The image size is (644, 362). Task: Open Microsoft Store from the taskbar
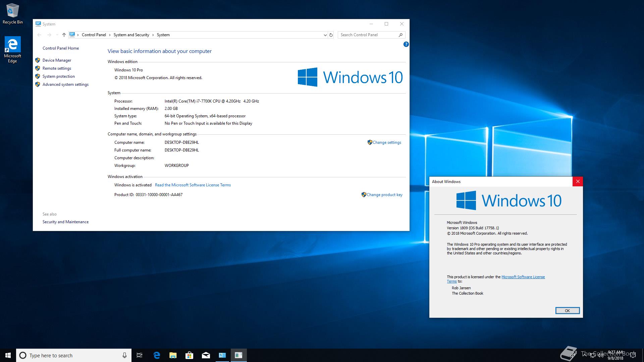[189, 355]
